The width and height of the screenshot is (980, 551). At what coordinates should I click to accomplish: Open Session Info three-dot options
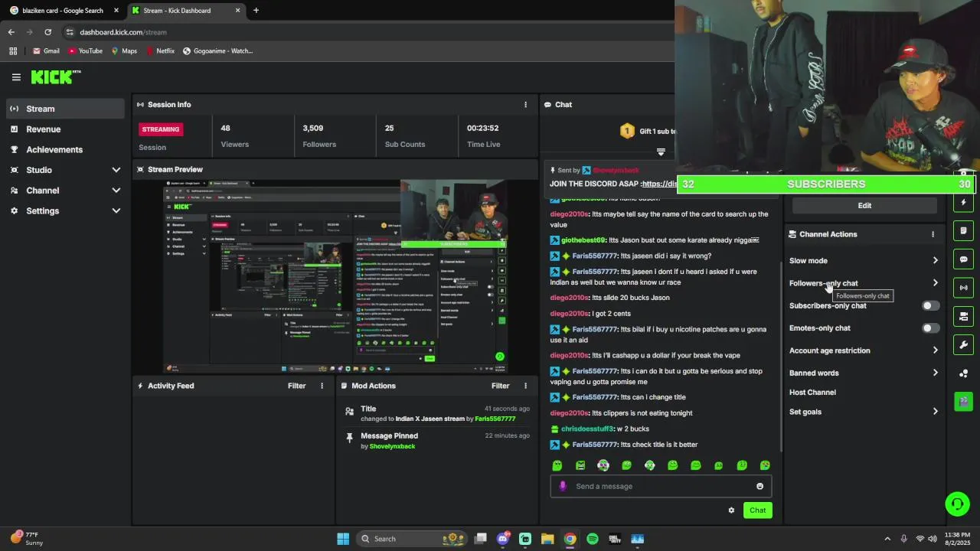tap(525, 105)
